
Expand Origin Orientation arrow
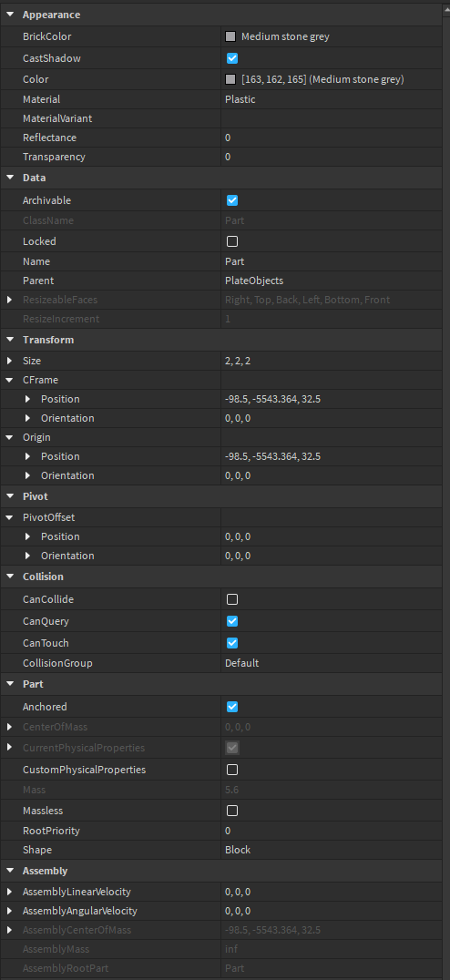click(x=28, y=475)
